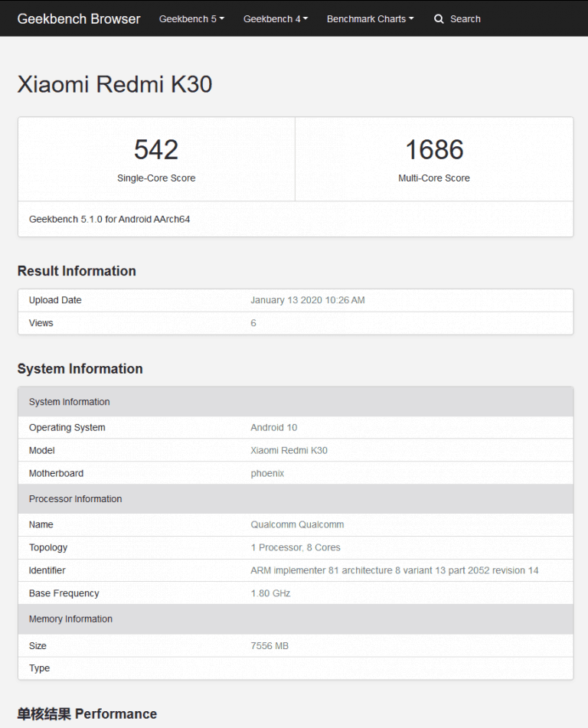Image resolution: width=588 pixels, height=728 pixels.
Task: Click the System Information table header row
Action: 296,402
